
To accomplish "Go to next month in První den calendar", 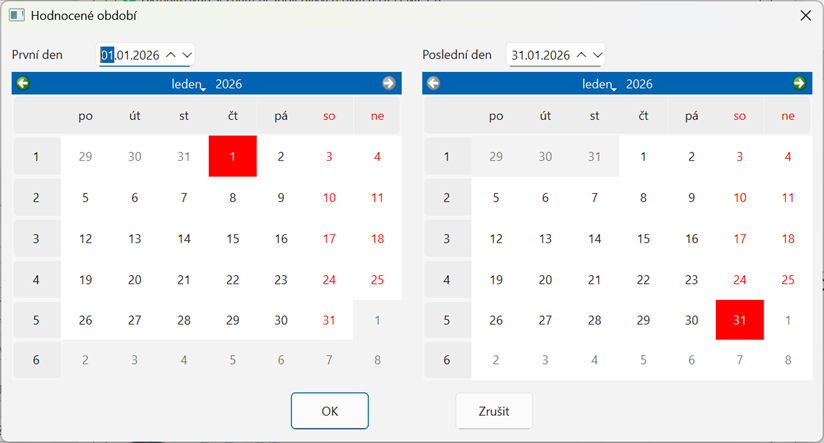I will pyautogui.click(x=388, y=83).
